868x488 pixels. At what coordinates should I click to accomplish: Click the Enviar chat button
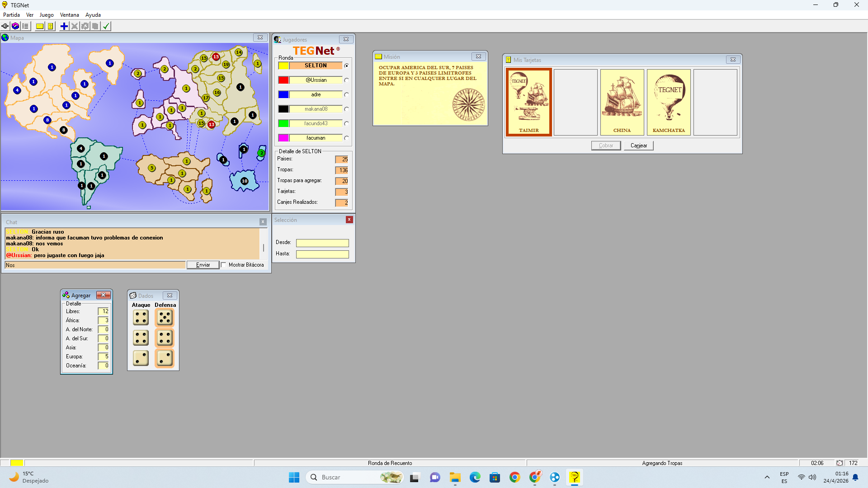point(203,265)
